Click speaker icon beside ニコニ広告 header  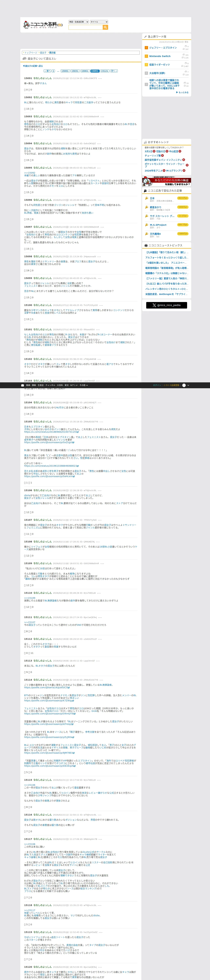[145, 191]
